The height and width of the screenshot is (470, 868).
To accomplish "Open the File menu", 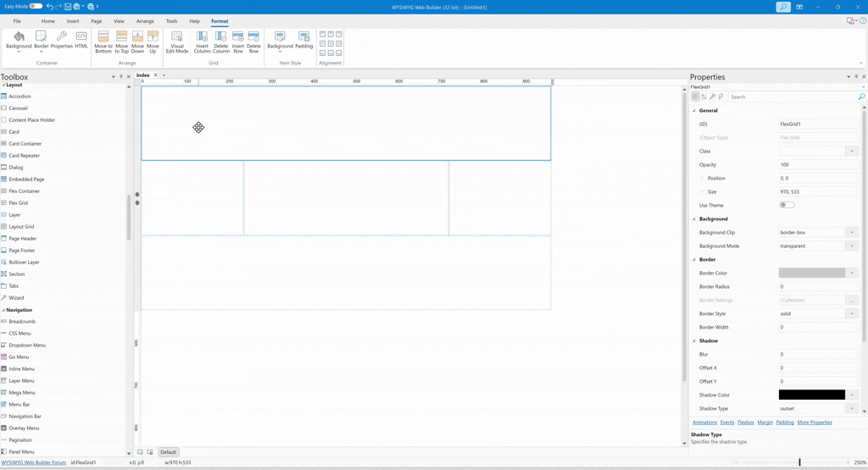I will click(x=17, y=21).
